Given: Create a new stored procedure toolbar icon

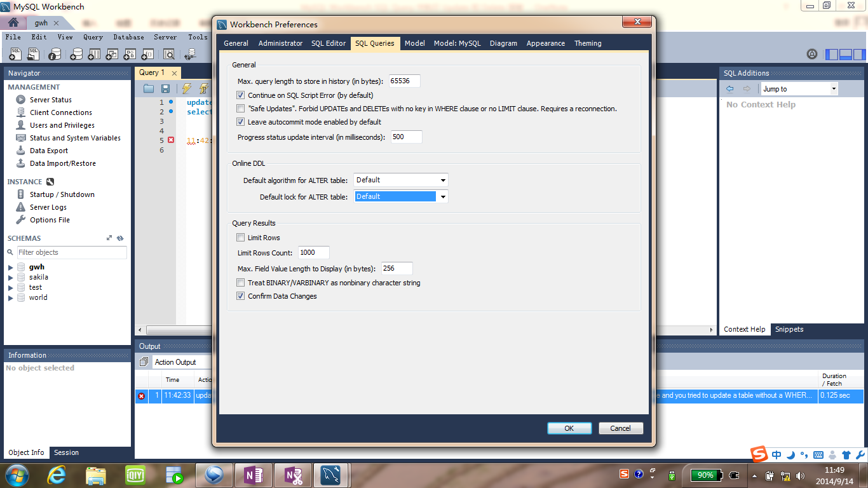Looking at the screenshot, I should pyautogui.click(x=130, y=54).
